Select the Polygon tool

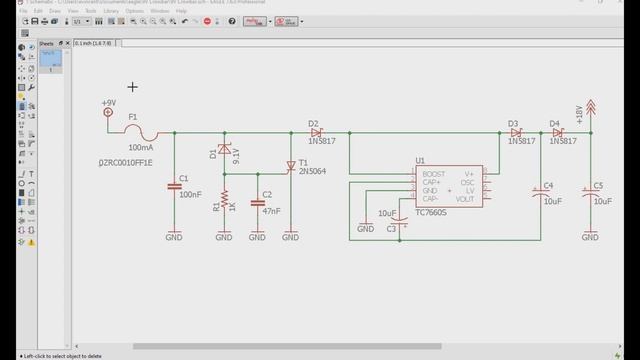point(31,193)
